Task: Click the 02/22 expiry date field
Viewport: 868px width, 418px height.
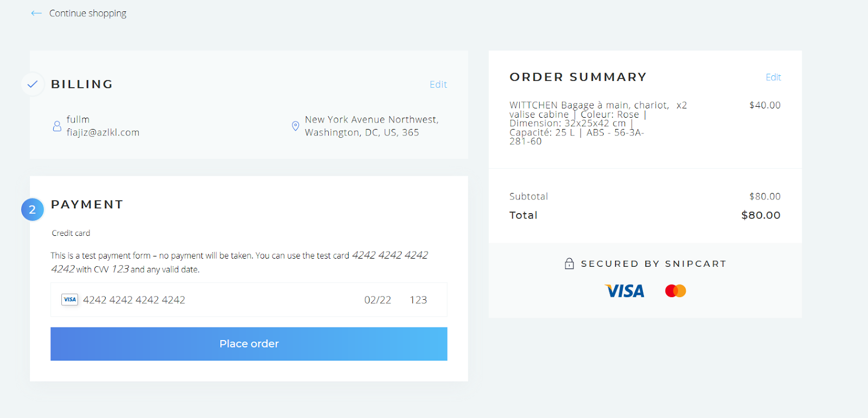Action: pyautogui.click(x=378, y=300)
